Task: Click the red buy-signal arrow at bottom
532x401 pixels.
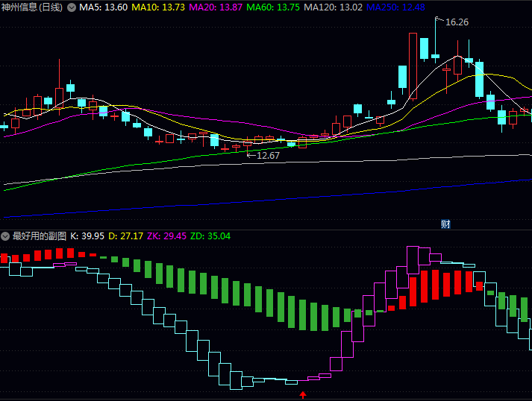Action: click(303, 395)
